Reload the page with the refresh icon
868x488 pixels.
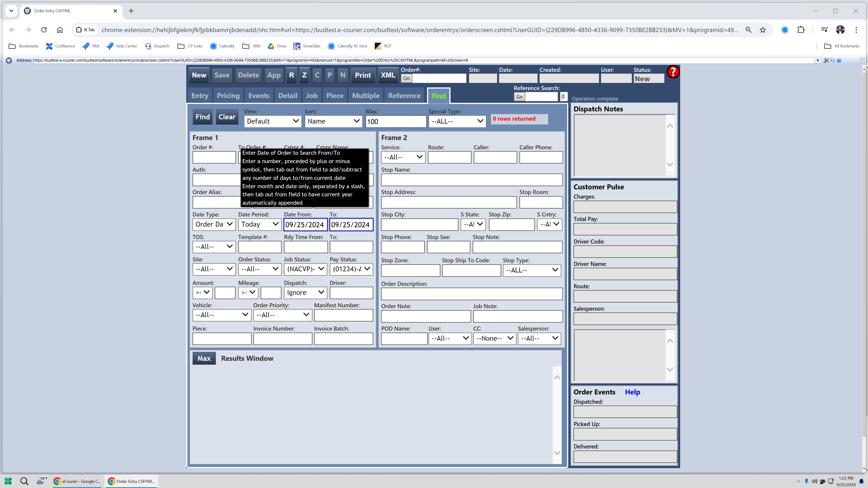[x=44, y=30]
